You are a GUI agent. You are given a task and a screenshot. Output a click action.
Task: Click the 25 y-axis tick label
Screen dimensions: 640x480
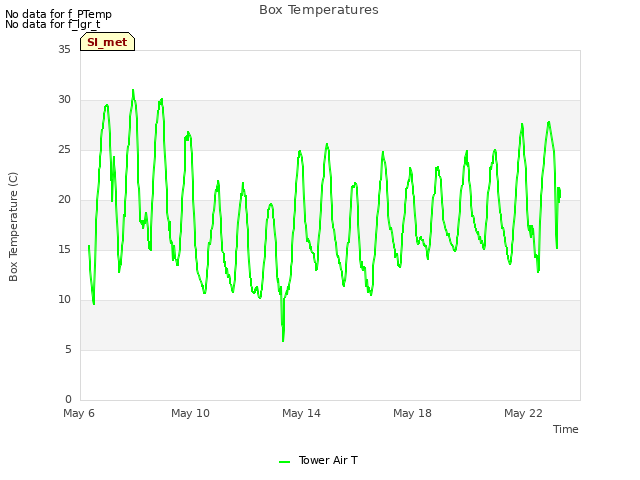click(x=64, y=149)
